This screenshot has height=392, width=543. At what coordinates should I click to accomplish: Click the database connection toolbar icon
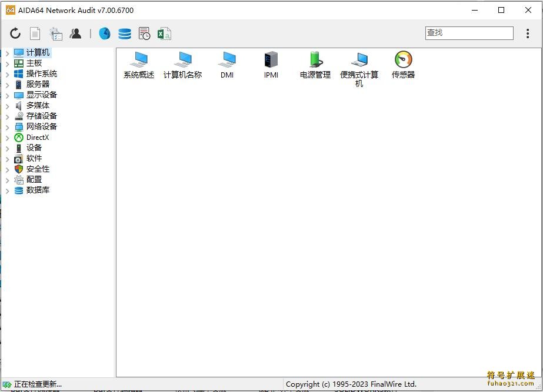click(x=124, y=33)
